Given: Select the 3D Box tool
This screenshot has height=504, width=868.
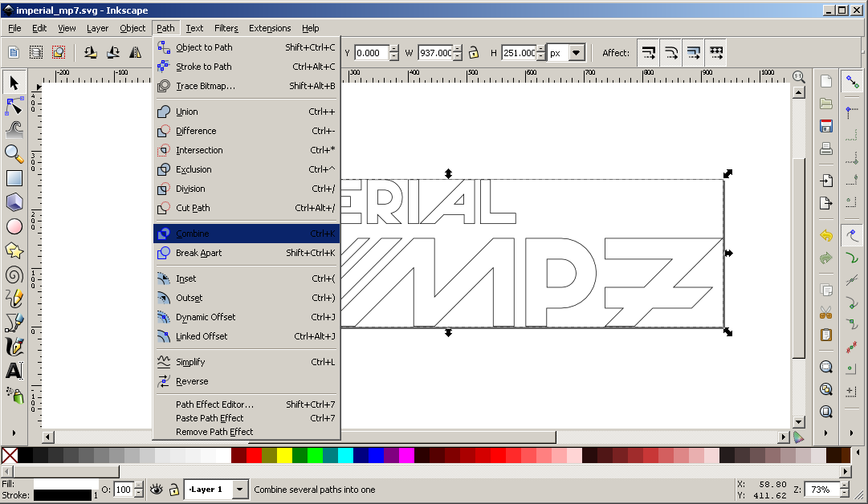Looking at the screenshot, I should (x=14, y=202).
